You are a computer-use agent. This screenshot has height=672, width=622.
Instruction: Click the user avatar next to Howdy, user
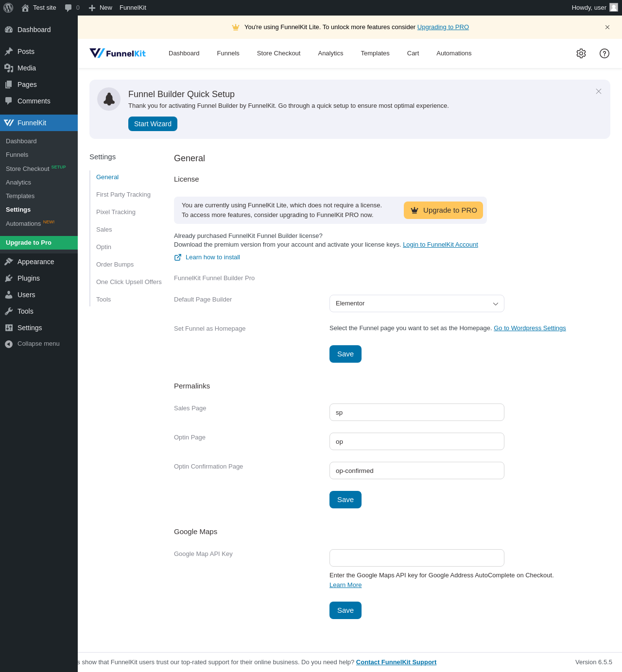[x=614, y=7]
